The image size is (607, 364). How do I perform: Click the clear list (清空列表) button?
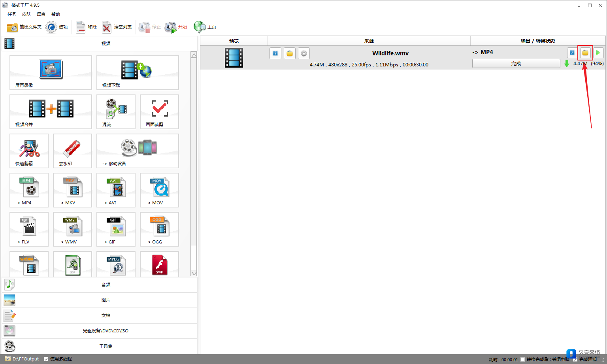pyautogui.click(x=117, y=27)
